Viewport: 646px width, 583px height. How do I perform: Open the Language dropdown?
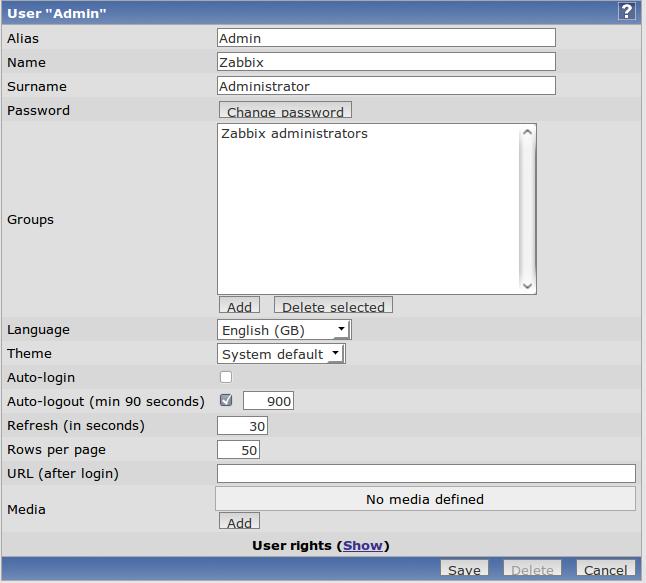pyautogui.click(x=284, y=330)
